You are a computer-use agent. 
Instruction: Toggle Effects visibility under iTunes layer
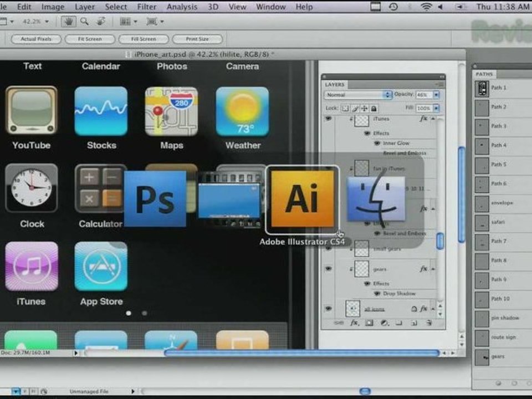367,133
